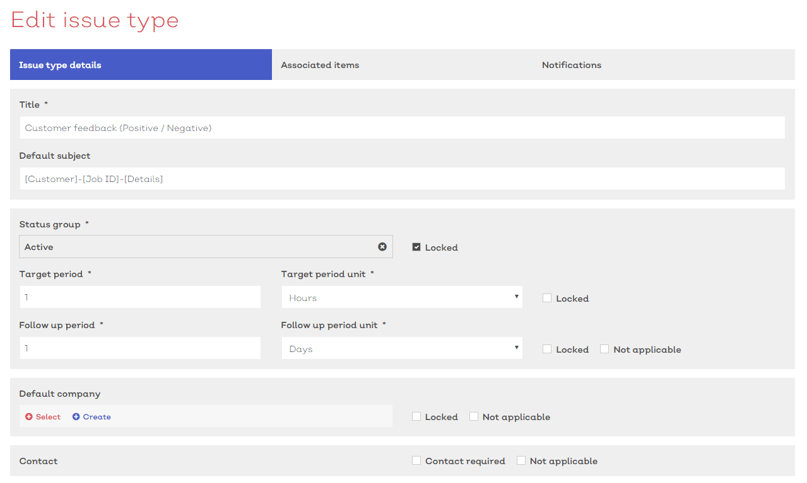Open the Associated items tab
The image size is (807, 483).
pyautogui.click(x=402, y=64)
